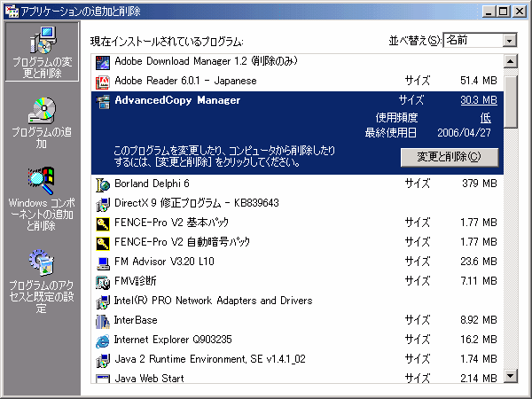Viewport: 532px width, 399px height.
Task: Click title bar application icon
Action: [12, 12]
